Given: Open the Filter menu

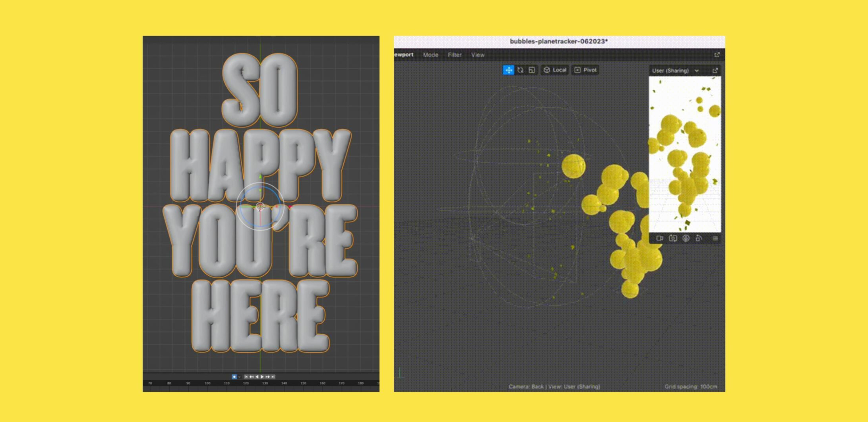Looking at the screenshot, I should (454, 55).
